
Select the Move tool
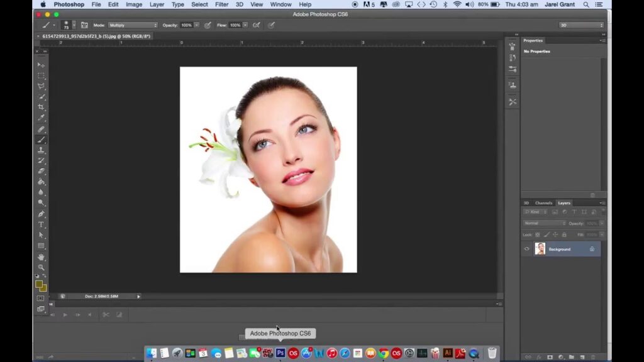coord(42,65)
